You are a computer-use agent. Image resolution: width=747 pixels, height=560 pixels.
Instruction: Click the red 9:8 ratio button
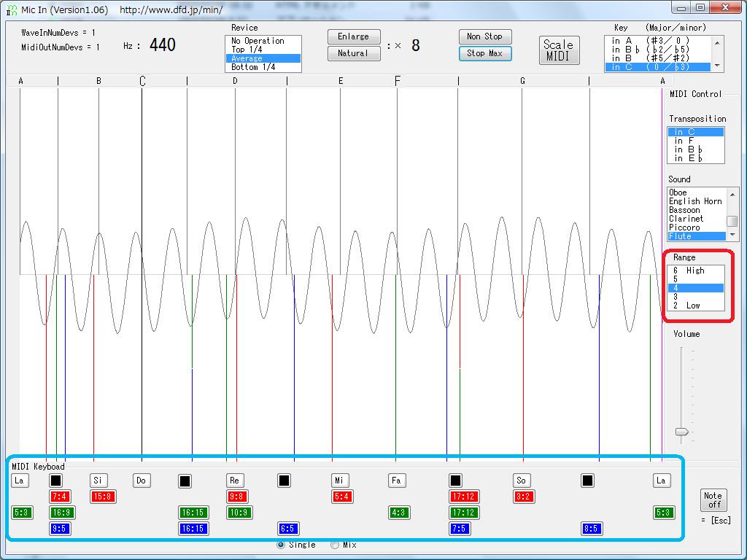[x=237, y=497]
